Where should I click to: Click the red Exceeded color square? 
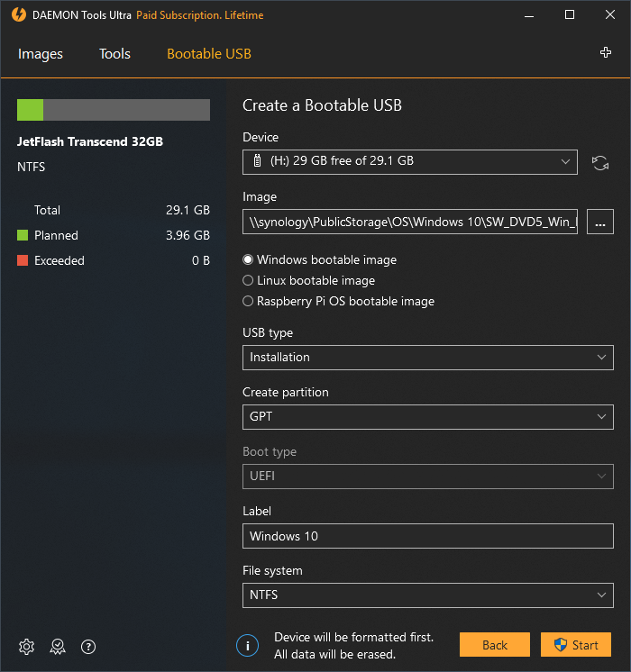tap(23, 260)
